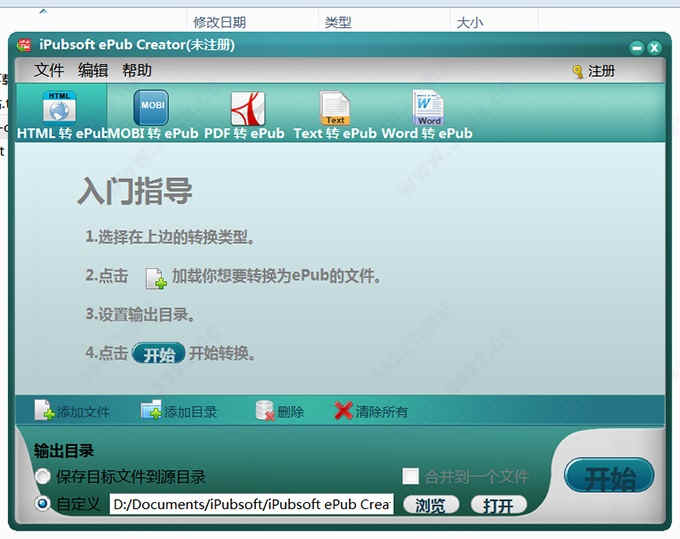Click the output directory path field
Viewport: 680px width, 539px height.
252,504
